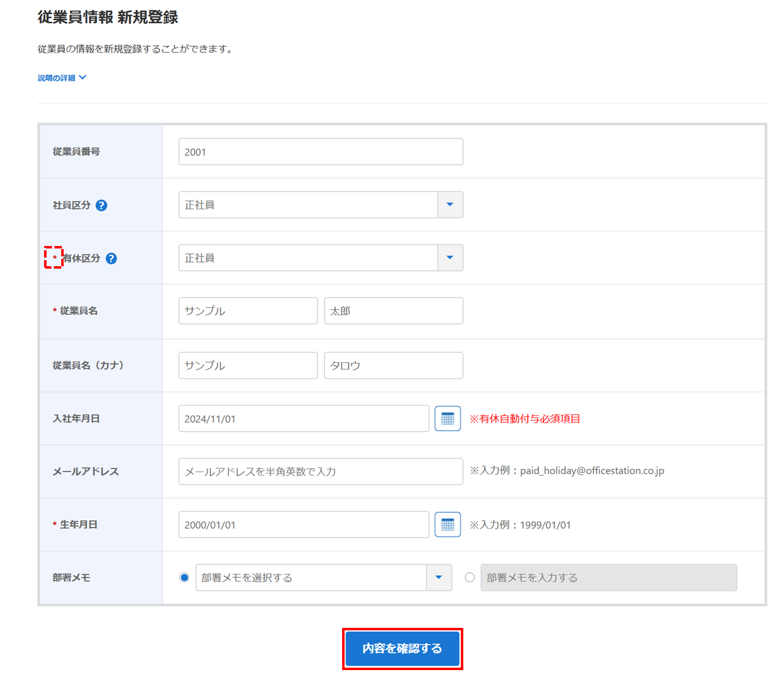Click help icon next to 社員区分
The height and width of the screenshot is (675, 784).
[102, 206]
